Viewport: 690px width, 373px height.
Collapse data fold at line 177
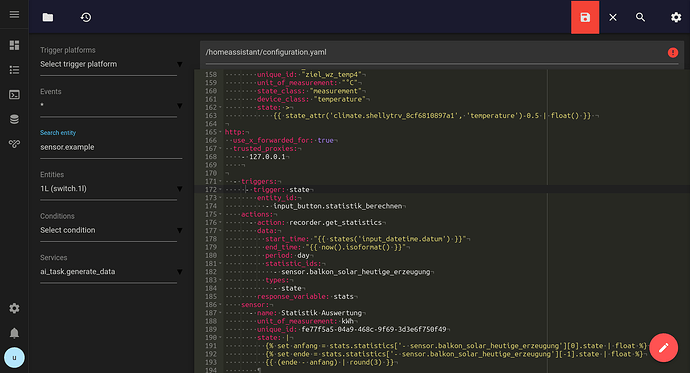coord(220,231)
